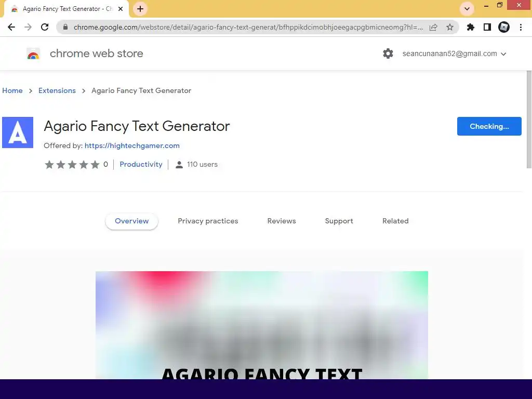532x399 pixels.
Task: Switch to the Support tab
Action: [x=339, y=221]
